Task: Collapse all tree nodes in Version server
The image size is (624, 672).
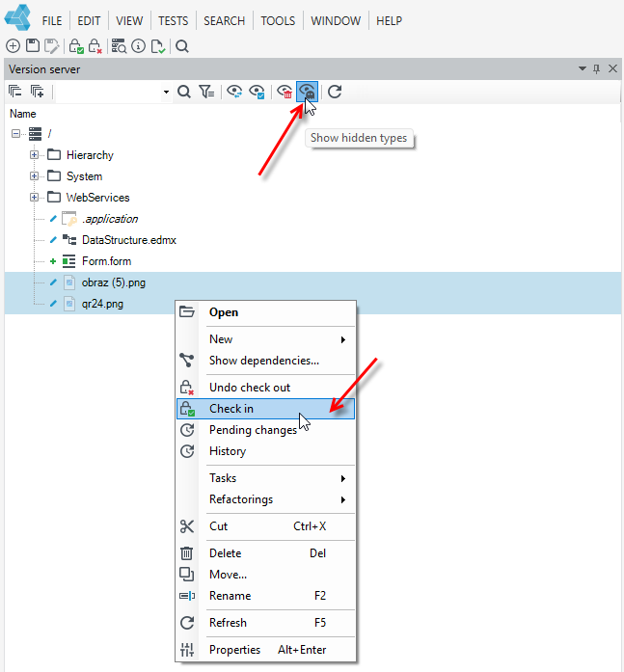Action: tap(15, 92)
